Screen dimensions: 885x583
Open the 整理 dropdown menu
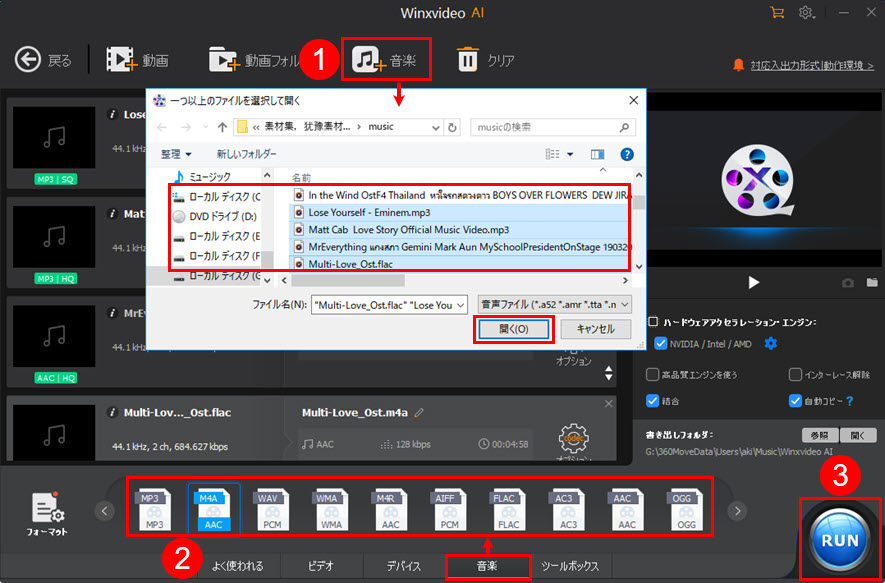(x=176, y=154)
